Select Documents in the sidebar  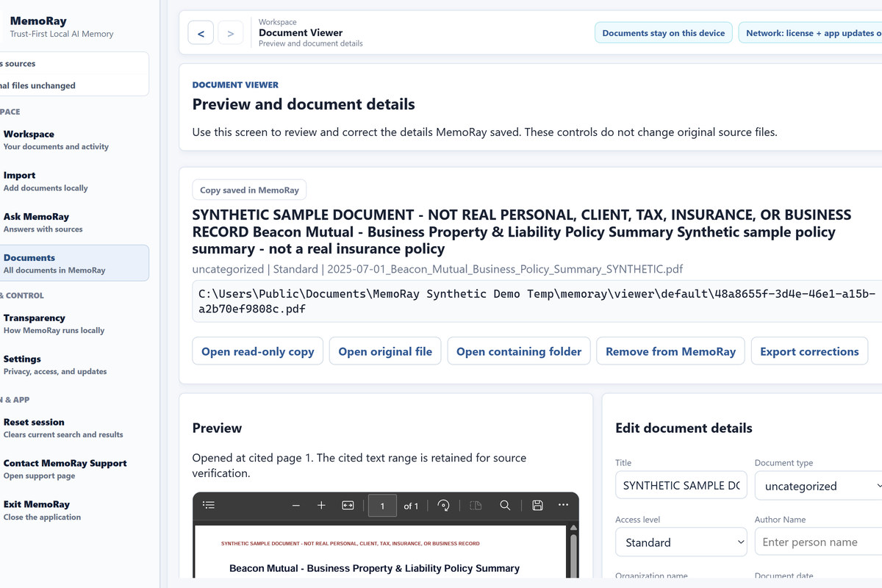coord(73,263)
